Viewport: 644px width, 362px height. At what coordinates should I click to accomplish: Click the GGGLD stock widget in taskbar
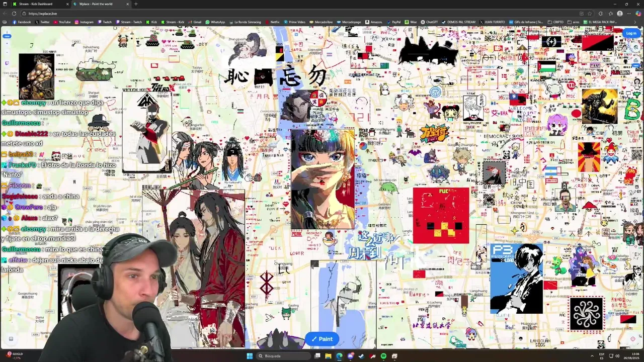tap(14, 355)
